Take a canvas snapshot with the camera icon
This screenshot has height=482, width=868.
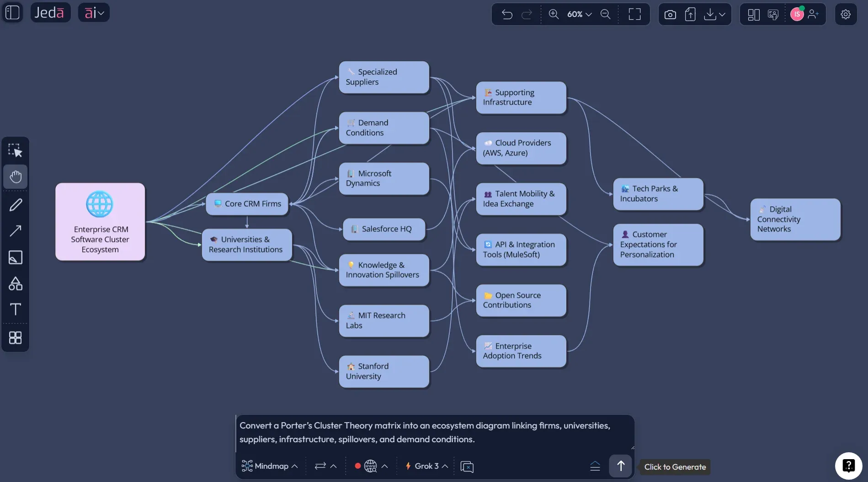pyautogui.click(x=670, y=14)
